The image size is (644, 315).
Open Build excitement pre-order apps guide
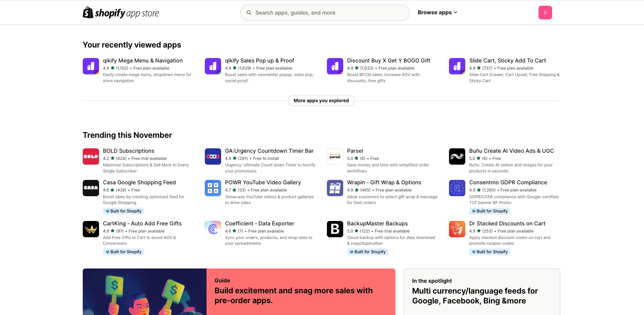[x=294, y=295]
